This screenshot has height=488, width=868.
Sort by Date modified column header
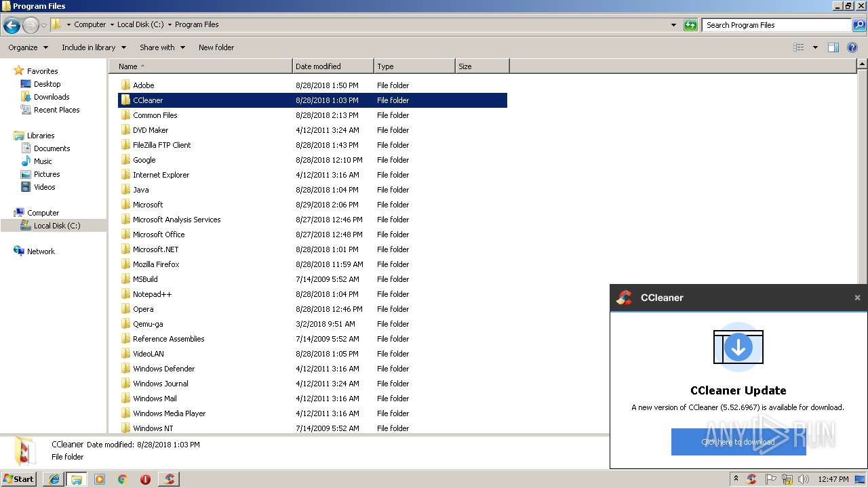(333, 66)
